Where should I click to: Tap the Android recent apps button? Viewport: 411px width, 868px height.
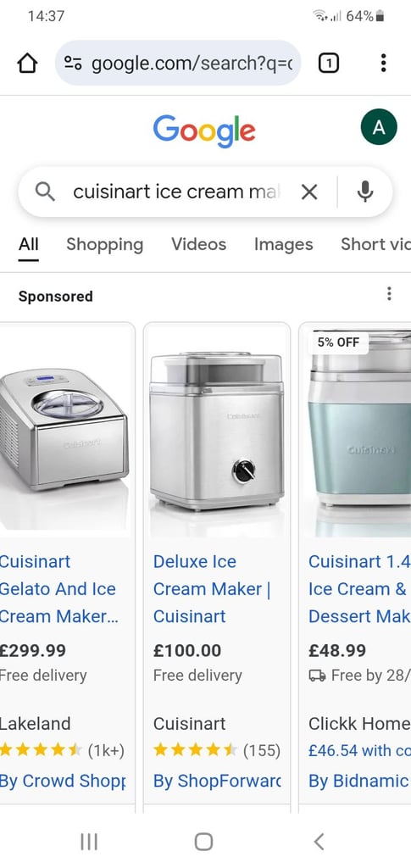click(x=88, y=842)
